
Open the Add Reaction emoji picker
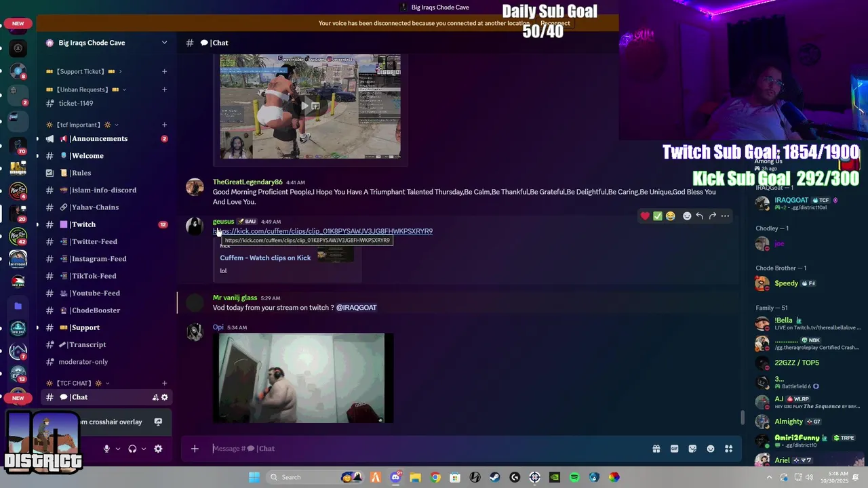tap(687, 216)
